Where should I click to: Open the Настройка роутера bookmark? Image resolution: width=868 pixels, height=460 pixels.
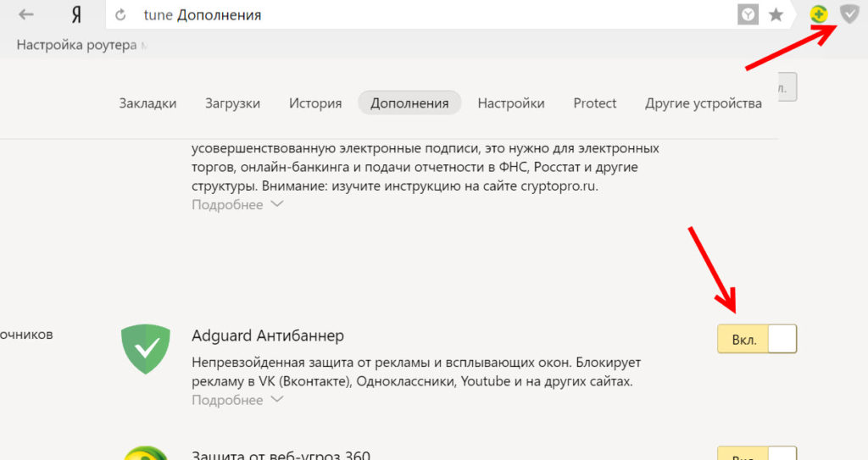(81, 45)
